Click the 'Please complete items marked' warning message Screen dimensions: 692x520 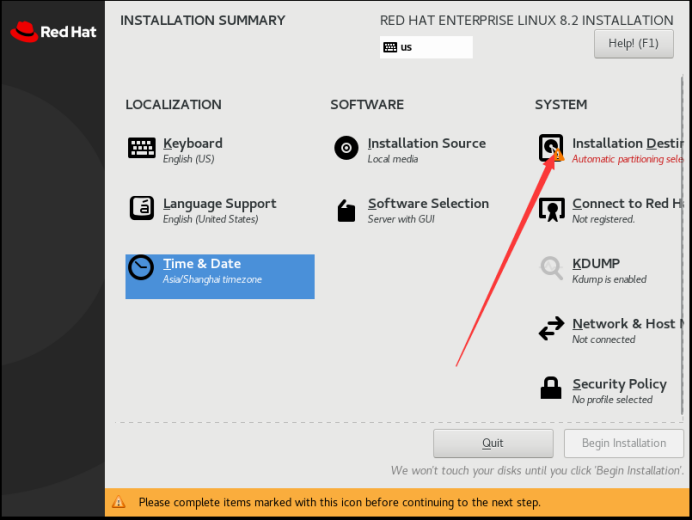click(x=339, y=502)
